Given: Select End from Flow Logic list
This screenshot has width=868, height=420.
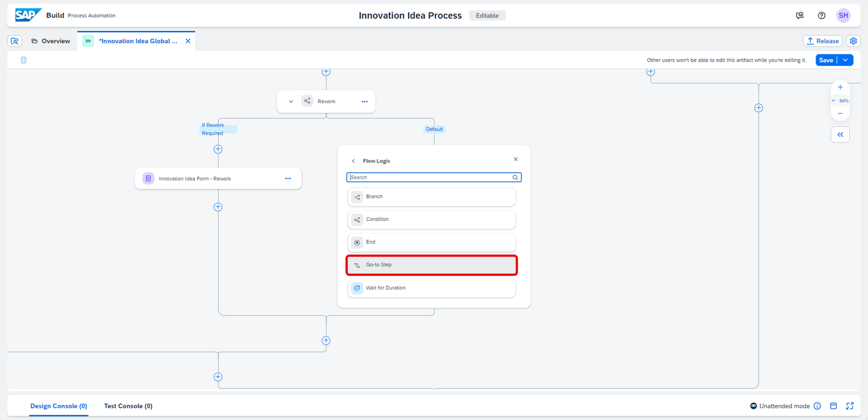Looking at the screenshot, I should tap(432, 242).
